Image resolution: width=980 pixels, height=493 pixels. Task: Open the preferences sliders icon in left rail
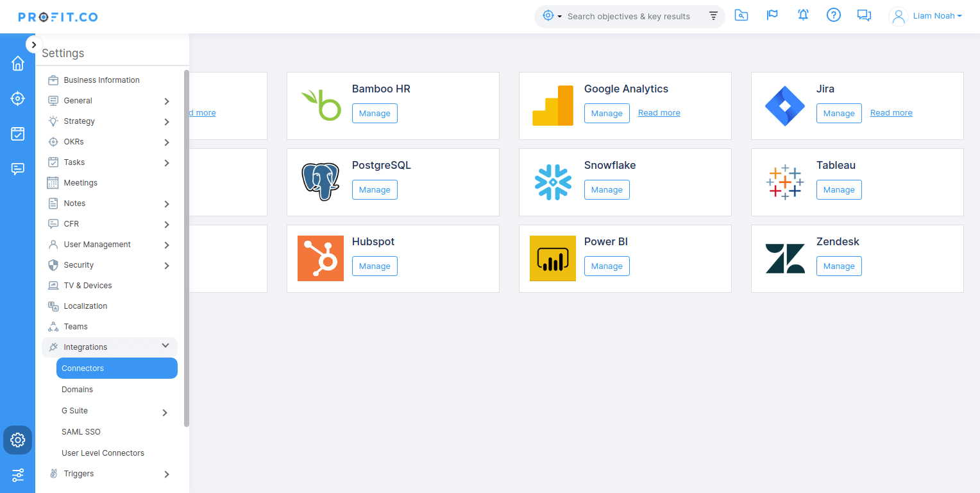pyautogui.click(x=18, y=475)
